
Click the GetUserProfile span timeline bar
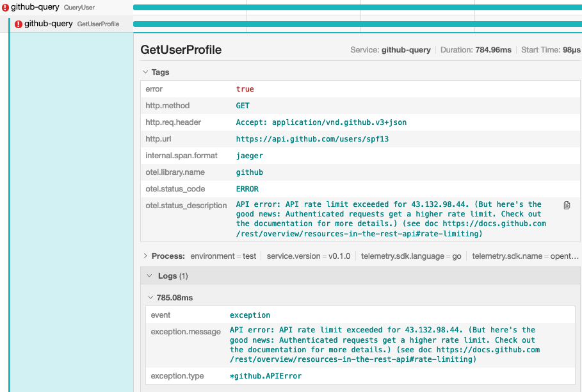coord(357,24)
